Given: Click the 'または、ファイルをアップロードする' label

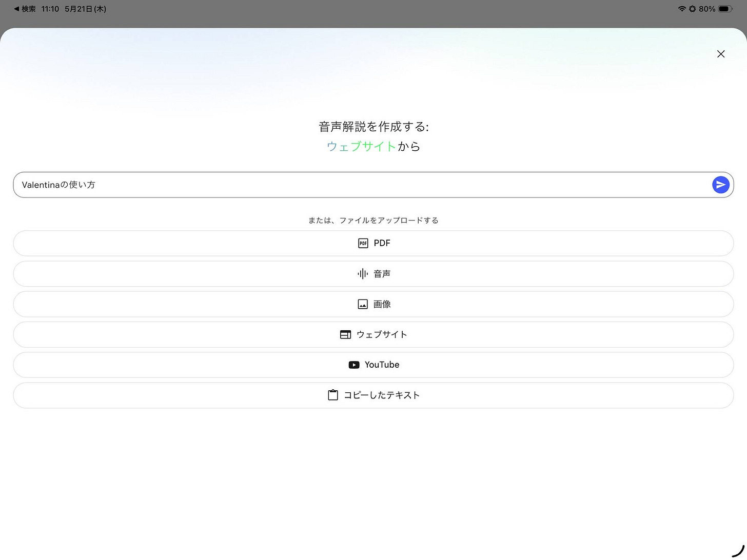Looking at the screenshot, I should tap(373, 220).
